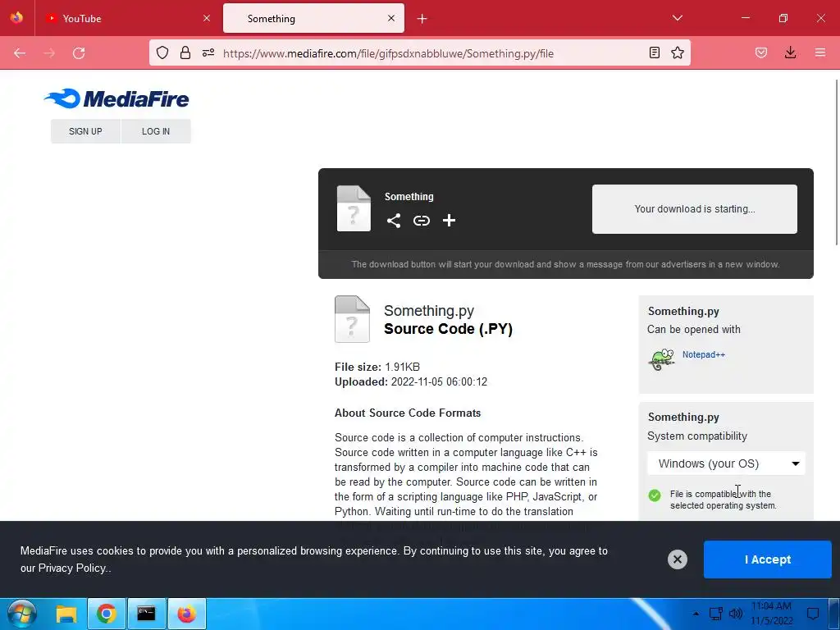Click green compatibility checkmark icon
This screenshot has width=840, height=630.
tap(655, 495)
